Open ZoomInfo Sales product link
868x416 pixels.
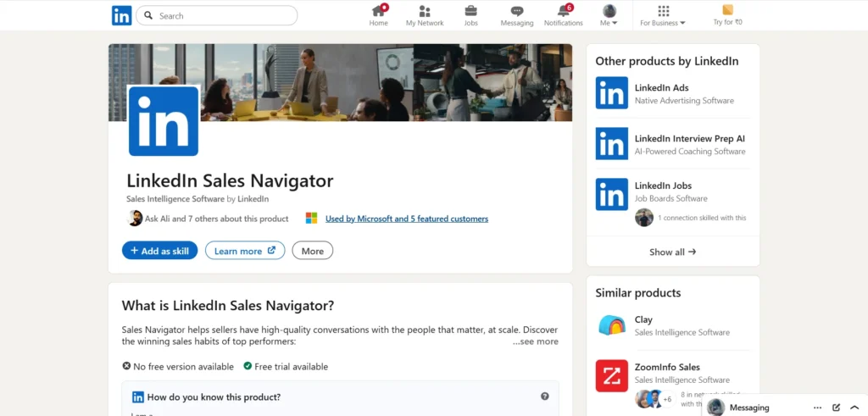click(667, 367)
